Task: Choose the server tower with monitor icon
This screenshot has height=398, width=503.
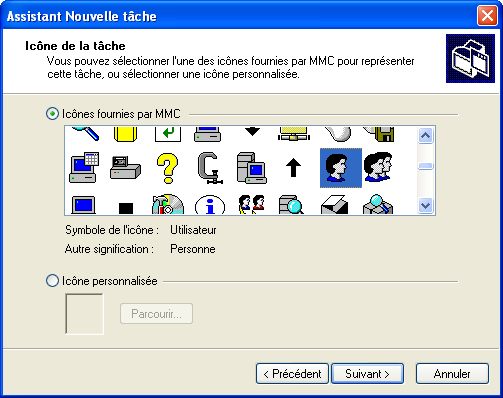Action: coord(252,168)
